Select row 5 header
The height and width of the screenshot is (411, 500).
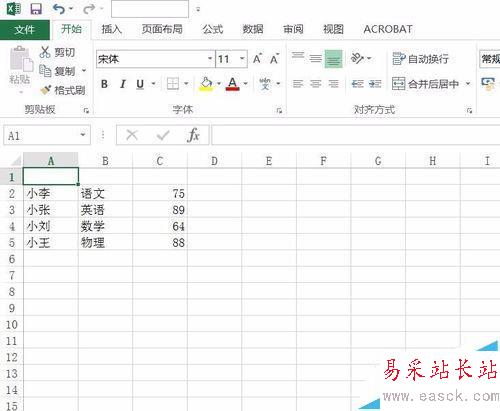coord(12,243)
